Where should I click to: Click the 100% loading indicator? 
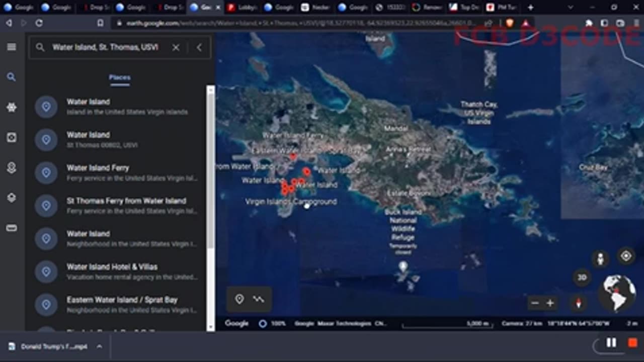(273, 324)
